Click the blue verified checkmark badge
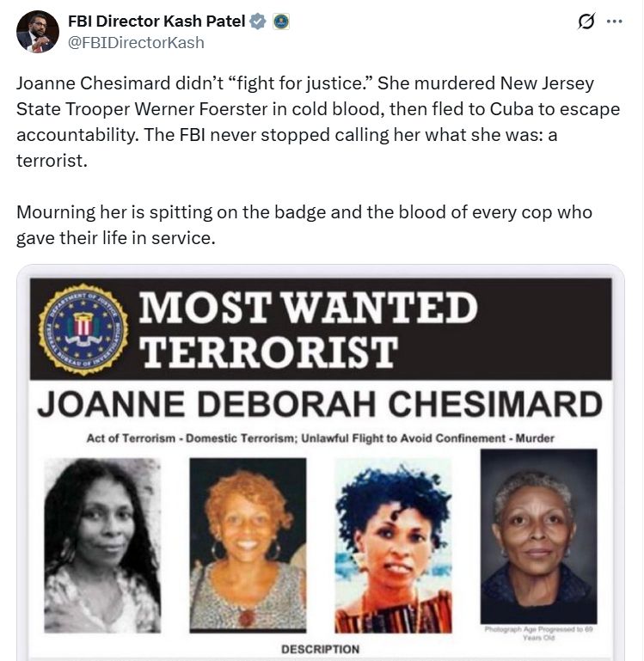Screen dimensions: 644x661 click(x=258, y=21)
